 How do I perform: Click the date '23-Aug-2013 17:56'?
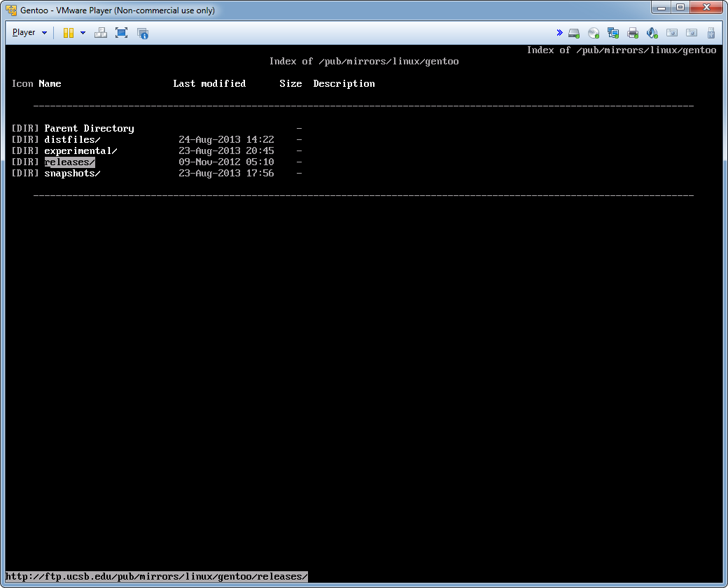[226, 173]
